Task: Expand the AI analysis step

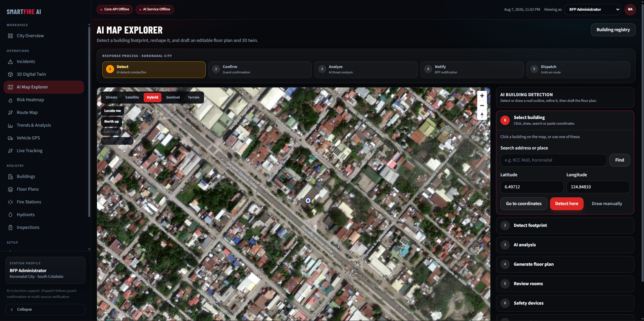Action: 565,245
